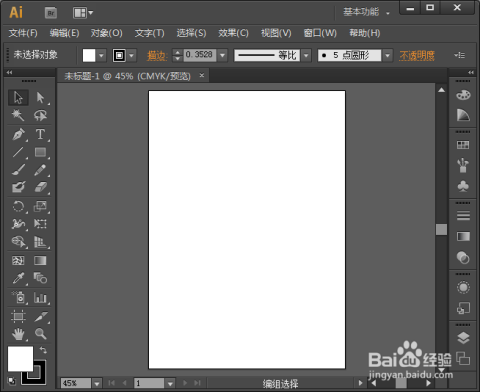Select the Pen tool

[18, 134]
